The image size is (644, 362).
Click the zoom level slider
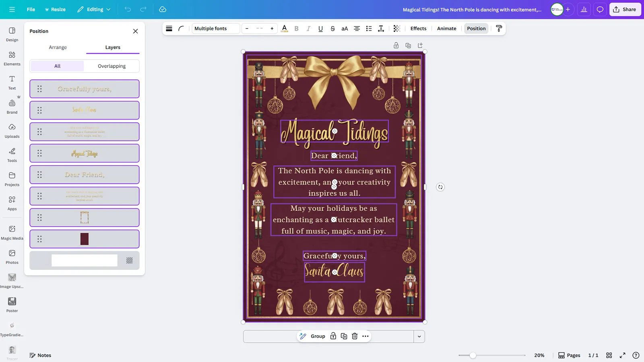point(473,355)
